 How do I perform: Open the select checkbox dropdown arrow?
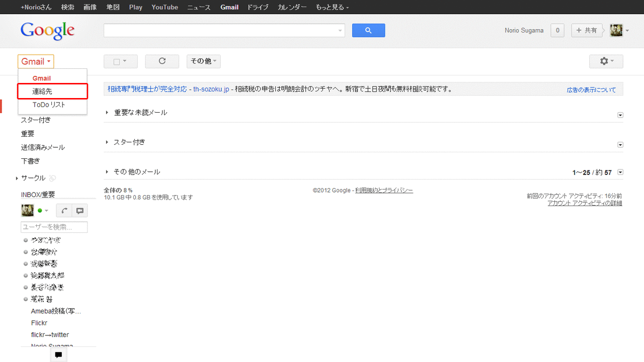point(125,61)
